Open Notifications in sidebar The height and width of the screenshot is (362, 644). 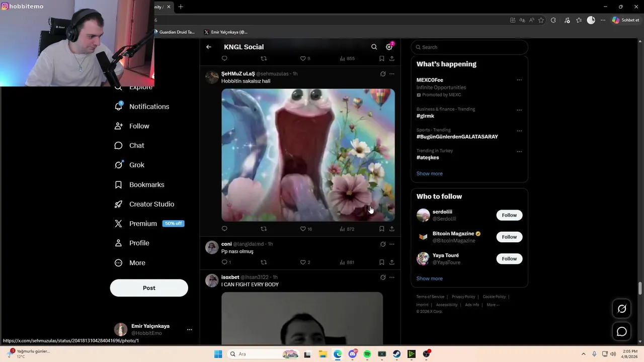click(142, 107)
